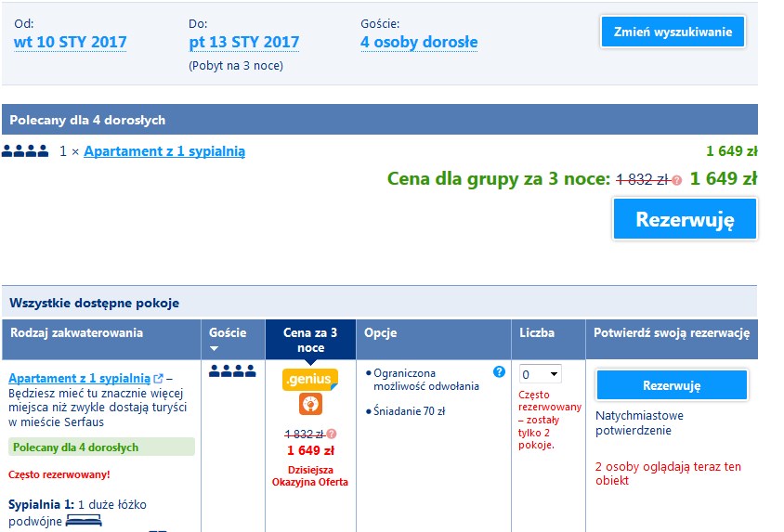The height and width of the screenshot is (532, 784).
Task: Click the orange deal-of-the-day alarm icon
Action: pos(310,404)
